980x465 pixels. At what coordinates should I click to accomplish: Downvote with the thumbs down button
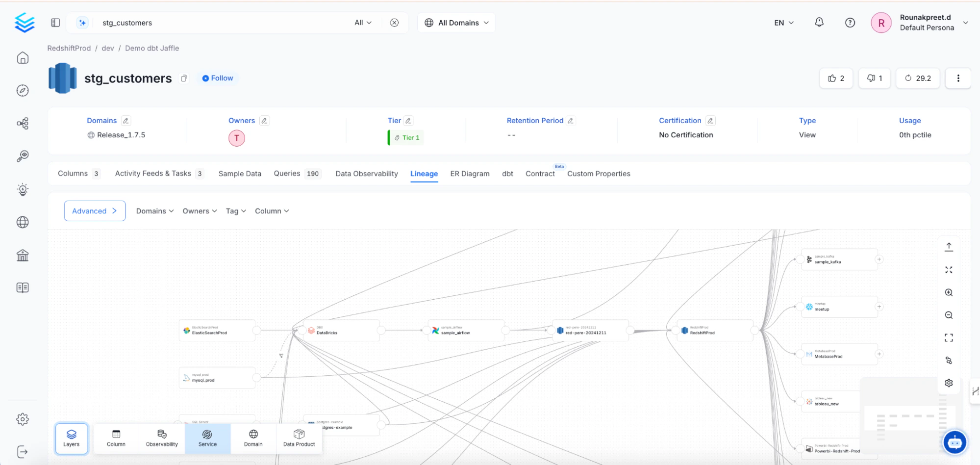875,78
